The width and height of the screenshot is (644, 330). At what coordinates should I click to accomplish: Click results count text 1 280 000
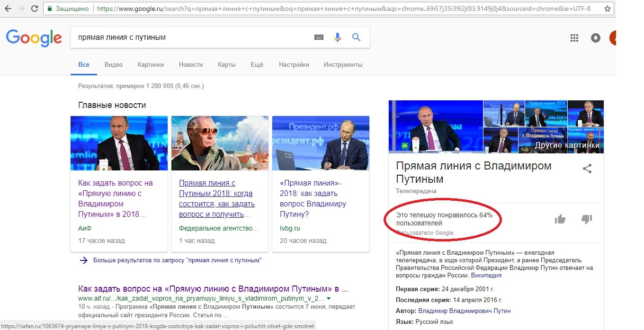coord(141,86)
